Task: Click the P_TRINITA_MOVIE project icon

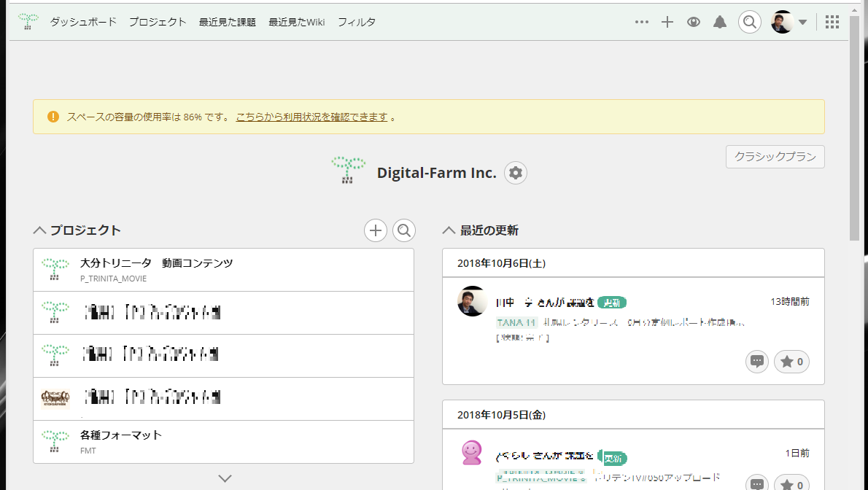Action: click(55, 268)
